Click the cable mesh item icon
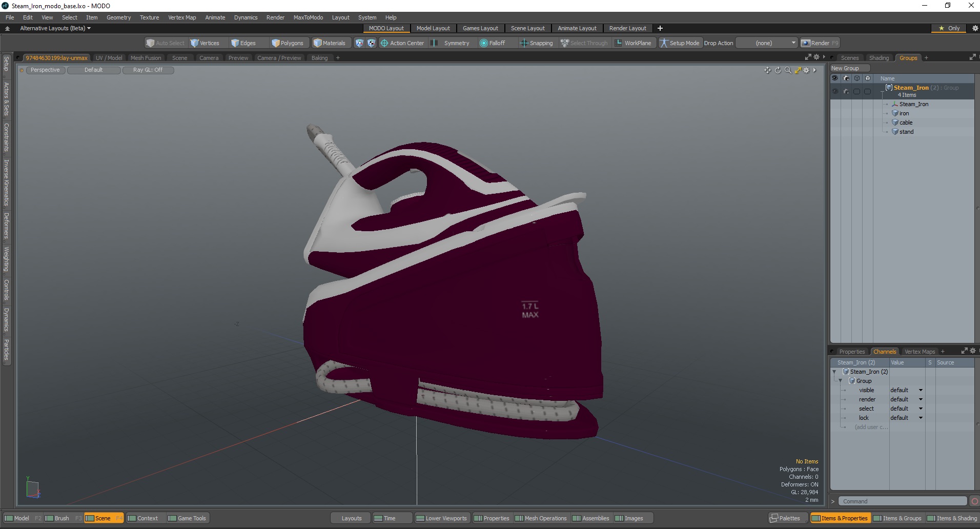980x529 pixels. point(895,123)
